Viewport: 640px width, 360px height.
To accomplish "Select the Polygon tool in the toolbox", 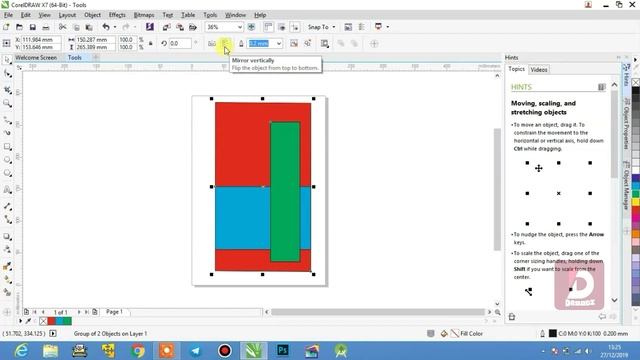I will tap(7, 173).
